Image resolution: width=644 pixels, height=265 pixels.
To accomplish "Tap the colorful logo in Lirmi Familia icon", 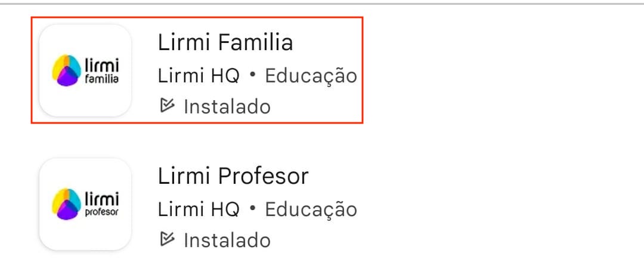I will [x=67, y=70].
